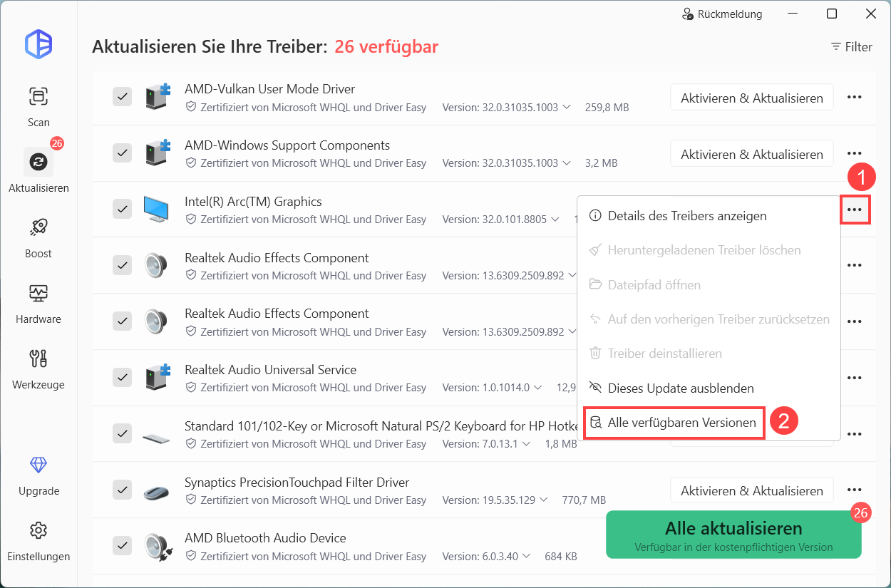Open more options for Synaptics PrecisionTouchpad Filter Driver
This screenshot has width=891, height=588.
(855, 490)
